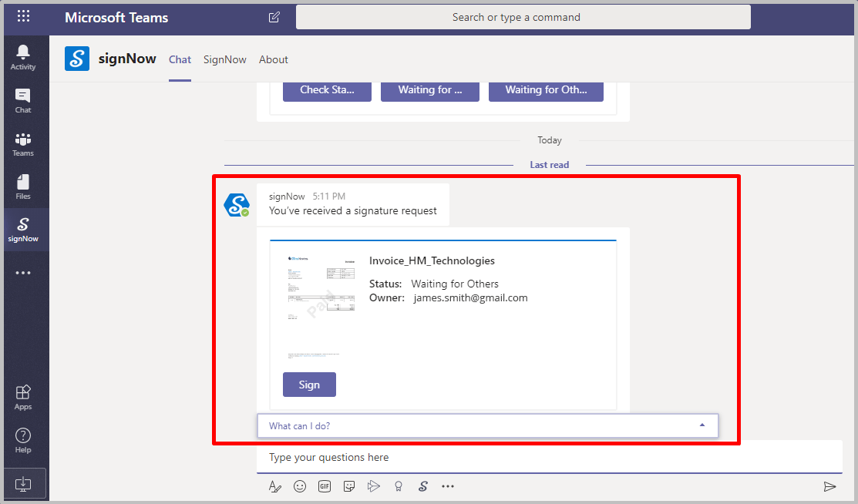858x504 pixels.
Task: Open more apps ellipsis in sidebar
Action: 23,273
